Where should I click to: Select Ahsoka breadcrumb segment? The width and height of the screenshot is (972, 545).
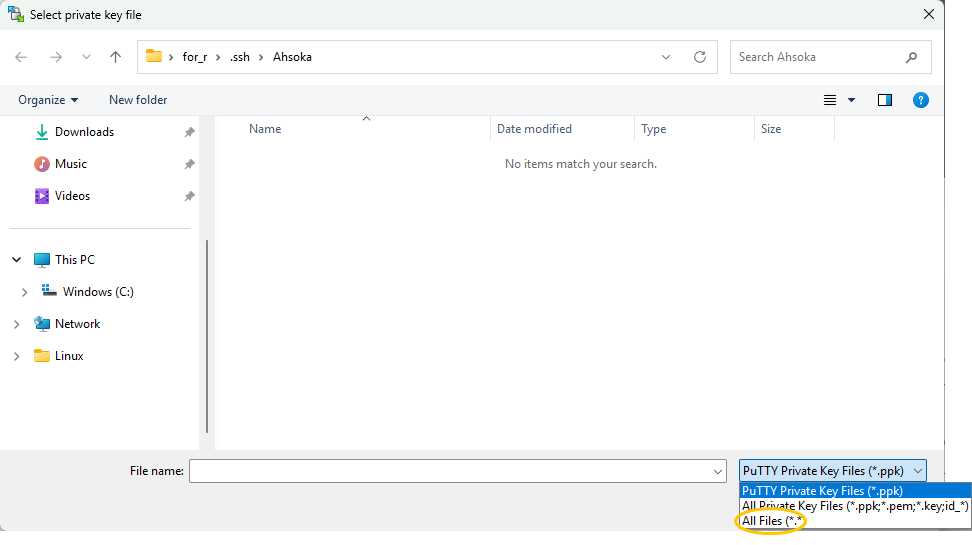click(292, 57)
